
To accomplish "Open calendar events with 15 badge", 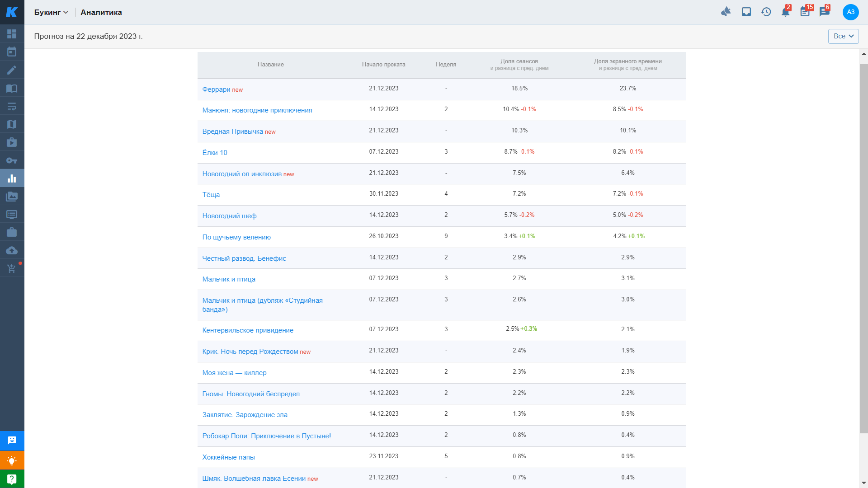I will pos(806,12).
